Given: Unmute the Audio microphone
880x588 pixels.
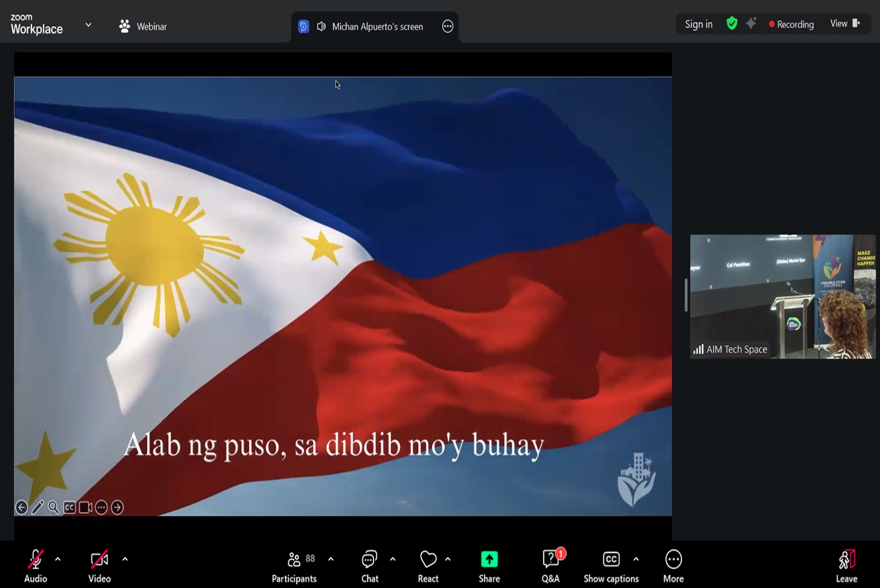Looking at the screenshot, I should pos(35,567).
